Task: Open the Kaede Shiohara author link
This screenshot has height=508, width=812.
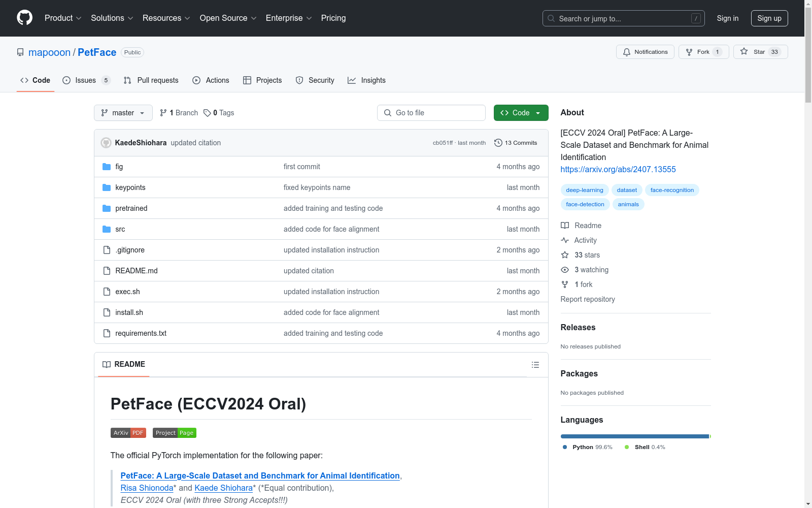Action: click(224, 488)
